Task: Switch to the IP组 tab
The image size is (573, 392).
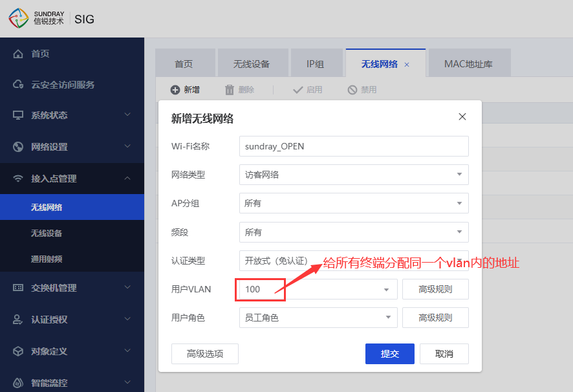Action: pos(316,63)
